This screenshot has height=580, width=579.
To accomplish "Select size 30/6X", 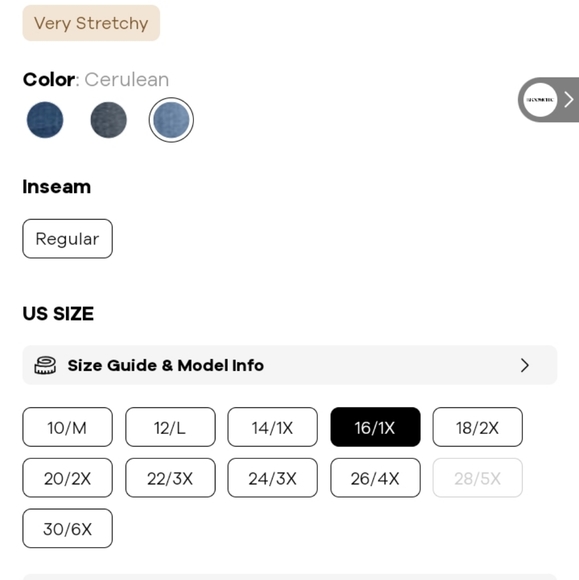I will (x=67, y=529).
